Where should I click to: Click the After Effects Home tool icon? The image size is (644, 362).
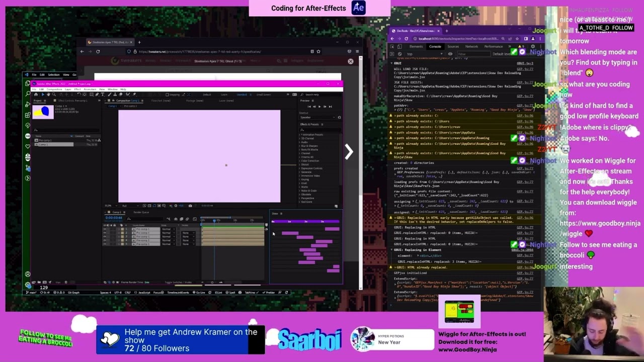tap(36, 94)
